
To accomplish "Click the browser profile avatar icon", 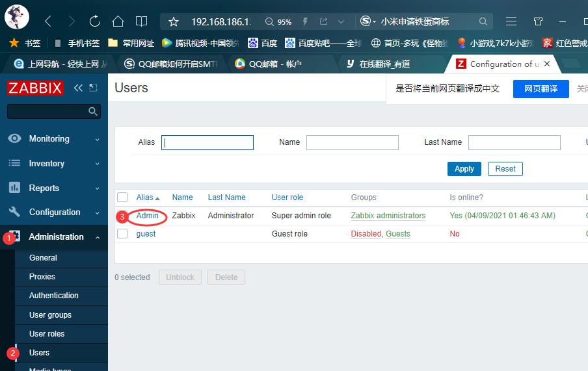I will [17, 17].
